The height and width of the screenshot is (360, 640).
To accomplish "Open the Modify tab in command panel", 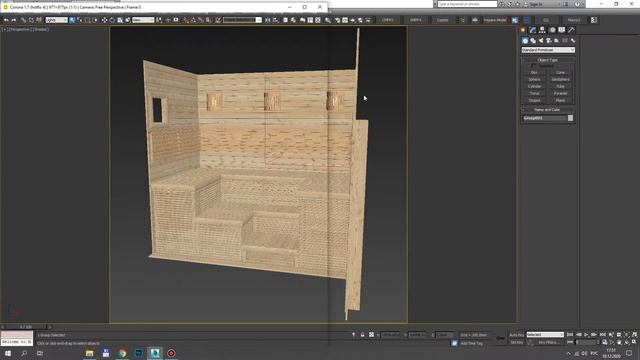I will [x=532, y=30].
